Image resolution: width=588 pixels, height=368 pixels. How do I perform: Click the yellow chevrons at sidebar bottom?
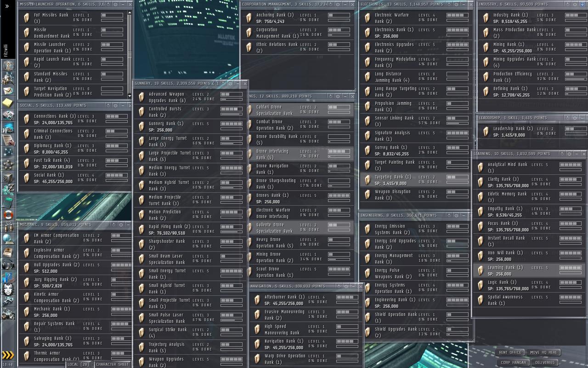click(8, 355)
